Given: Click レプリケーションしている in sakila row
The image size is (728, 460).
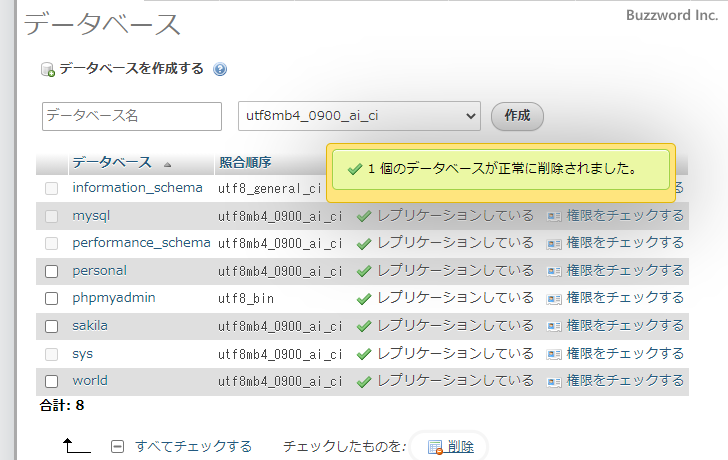Looking at the screenshot, I should pyautogui.click(x=455, y=326).
